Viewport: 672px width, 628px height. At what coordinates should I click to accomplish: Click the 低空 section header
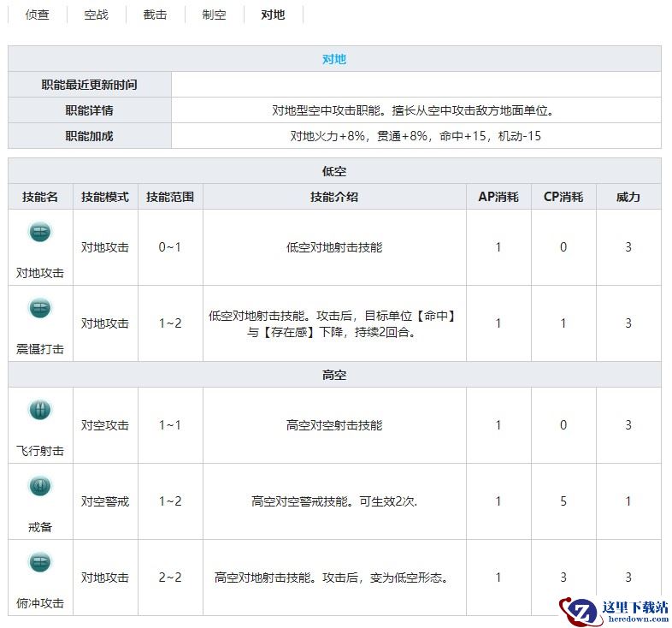click(x=334, y=171)
